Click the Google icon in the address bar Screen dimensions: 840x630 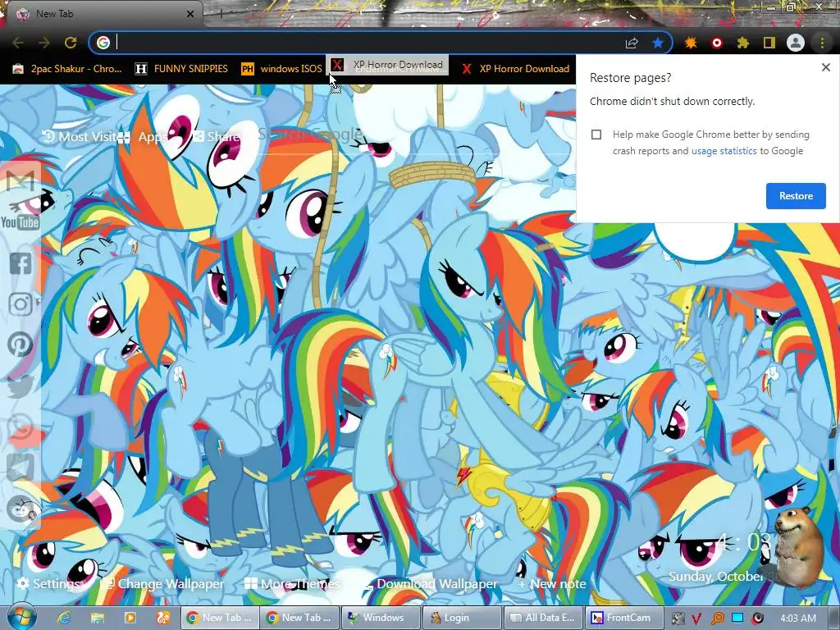click(x=103, y=43)
